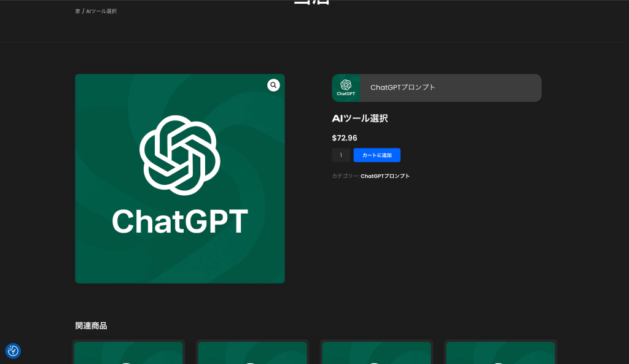The height and width of the screenshot is (364, 629).
Task: Open the fourth related product thumbnail
Action: point(501,353)
